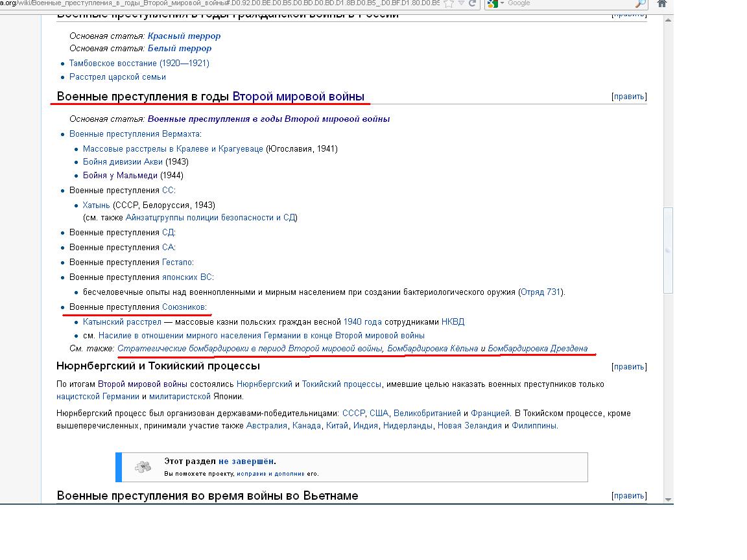Open the не завершён link in notice box
The width and height of the screenshot is (747, 560).
pyautogui.click(x=246, y=461)
